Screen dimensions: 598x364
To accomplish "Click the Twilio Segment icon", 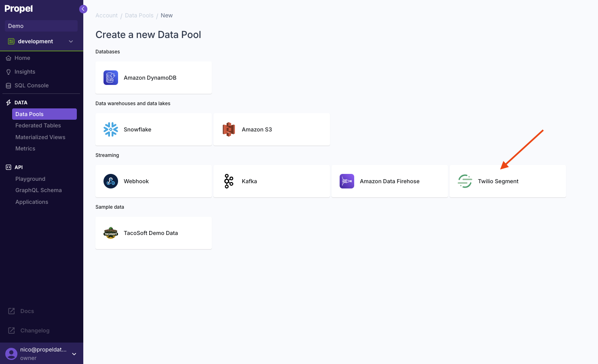I will click(x=465, y=181).
